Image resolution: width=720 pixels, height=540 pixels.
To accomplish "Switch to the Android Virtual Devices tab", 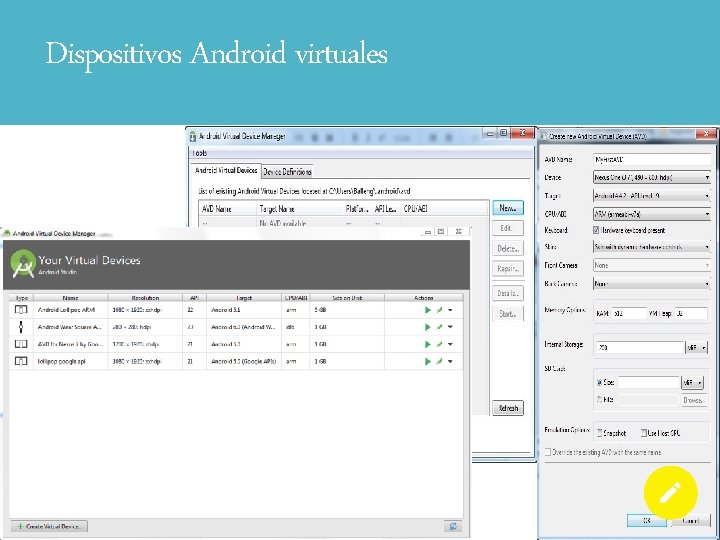I will click(x=226, y=170).
